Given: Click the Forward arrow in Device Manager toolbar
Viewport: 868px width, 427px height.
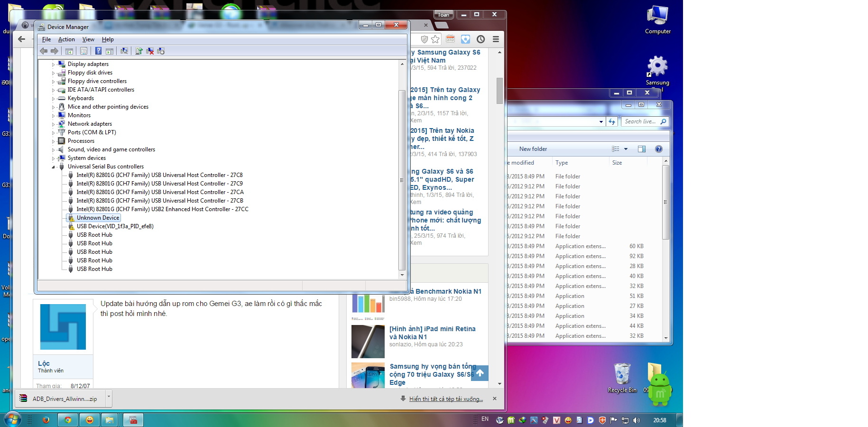Looking at the screenshot, I should point(55,51).
